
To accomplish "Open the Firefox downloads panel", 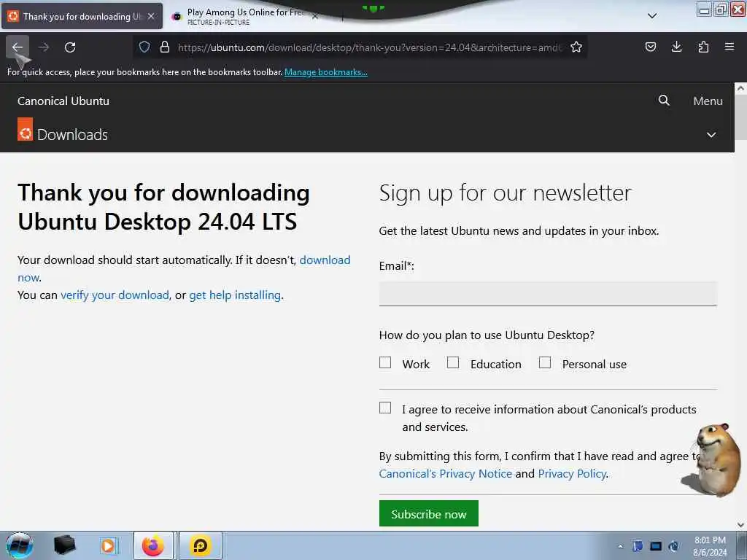I will (676, 47).
